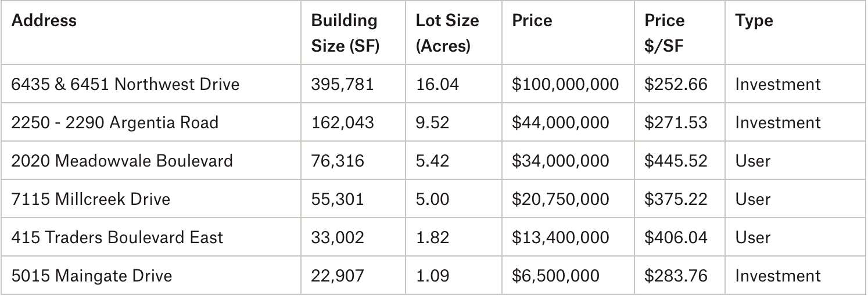Click the $100,000,000 price cell
The width and height of the screenshot is (868, 296).
coord(565,84)
